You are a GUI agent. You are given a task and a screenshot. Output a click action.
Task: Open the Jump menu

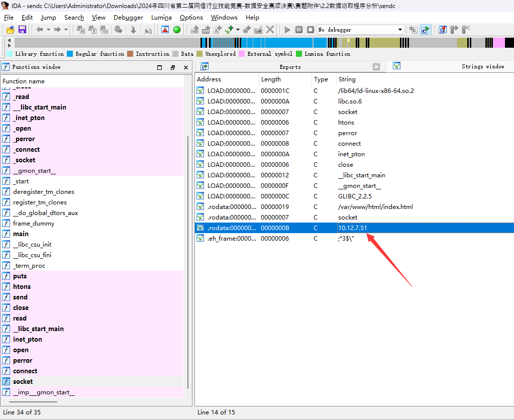tap(48, 18)
